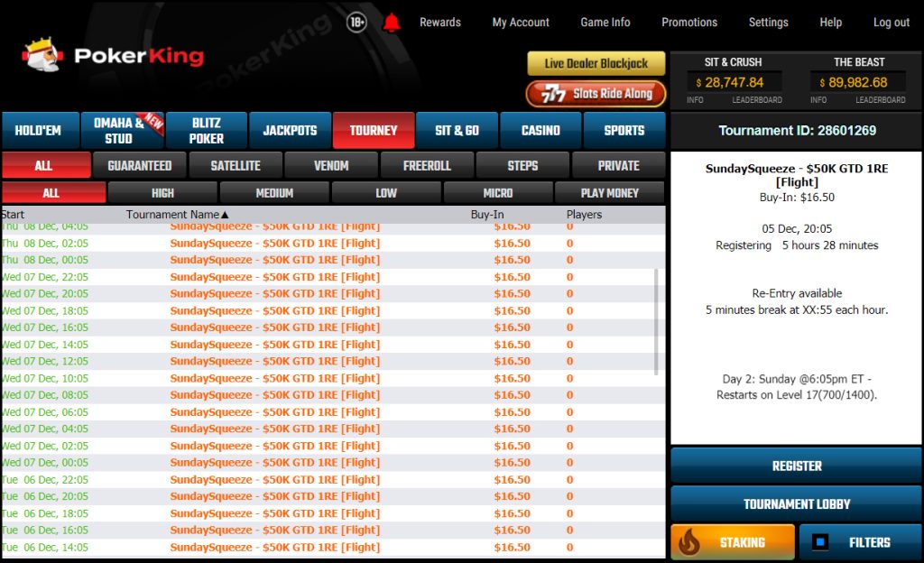This screenshot has height=563, width=924.
Task: Click The Beast jackpot amount $89,982.68
Action: tap(858, 82)
